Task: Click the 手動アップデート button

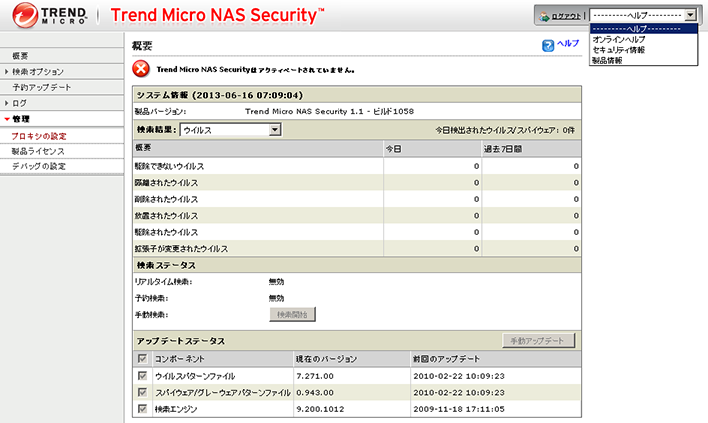Action: pos(538,340)
